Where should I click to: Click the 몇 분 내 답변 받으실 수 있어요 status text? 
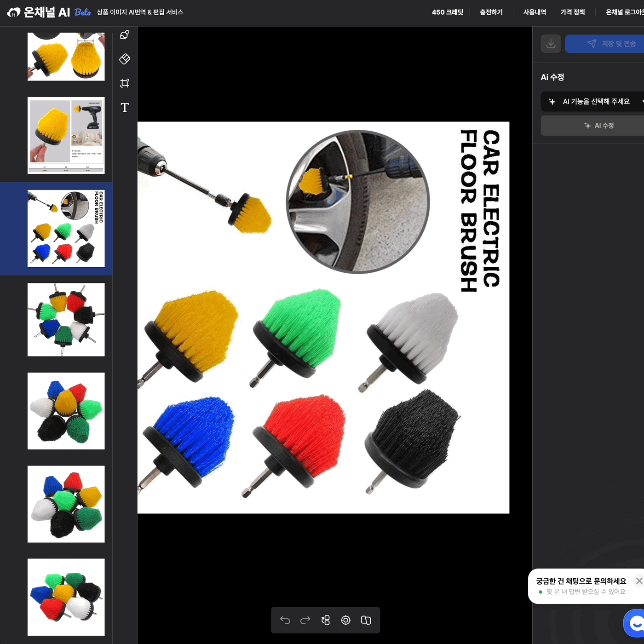(x=586, y=592)
